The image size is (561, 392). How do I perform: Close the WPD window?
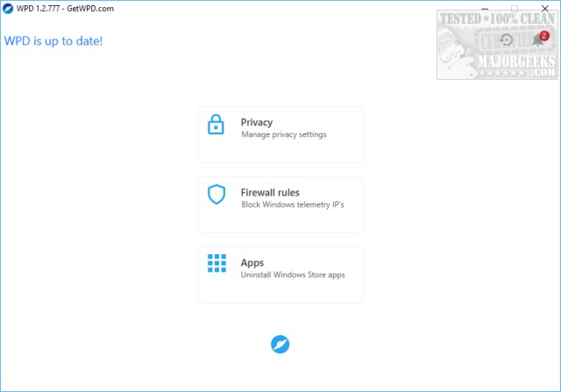pyautogui.click(x=545, y=8)
